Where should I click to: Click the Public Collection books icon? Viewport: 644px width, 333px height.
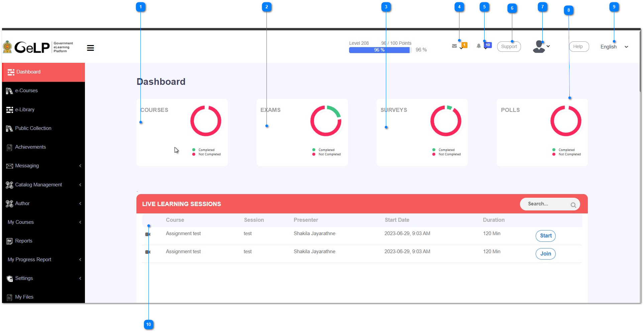(9, 129)
